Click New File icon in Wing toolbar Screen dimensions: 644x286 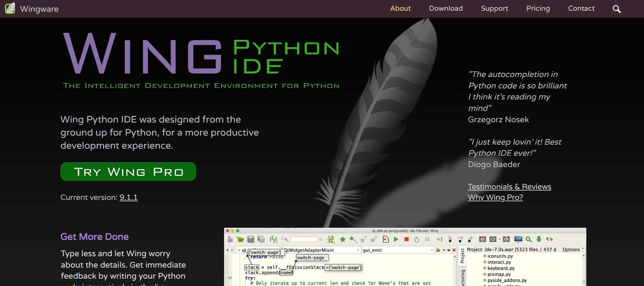click(x=230, y=239)
